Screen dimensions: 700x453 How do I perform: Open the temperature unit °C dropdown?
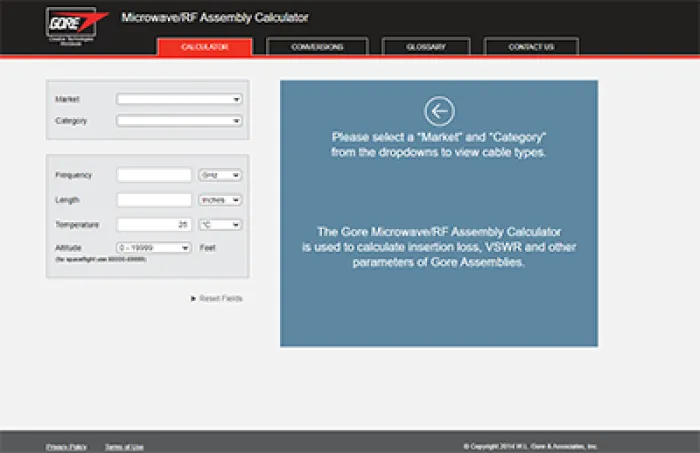[x=220, y=224]
